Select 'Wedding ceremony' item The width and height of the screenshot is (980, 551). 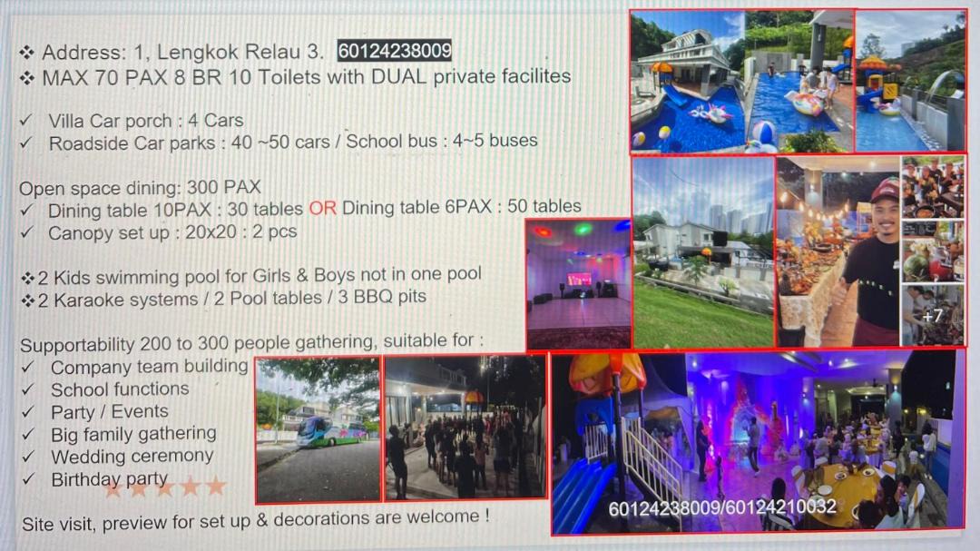(132, 457)
